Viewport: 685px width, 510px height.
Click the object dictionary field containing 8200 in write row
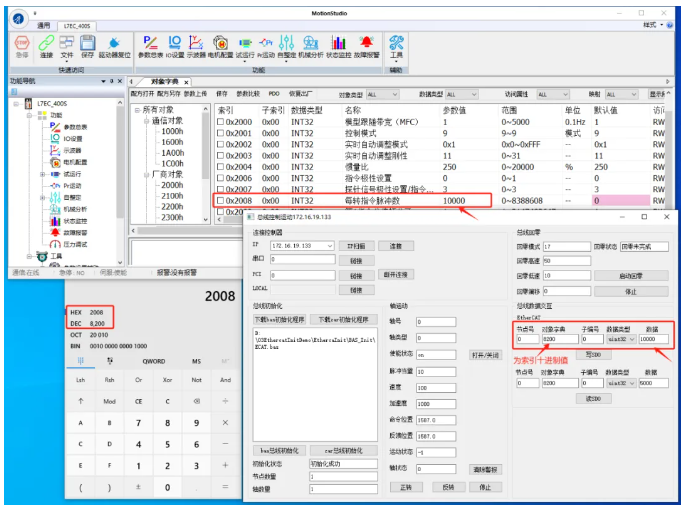560,339
